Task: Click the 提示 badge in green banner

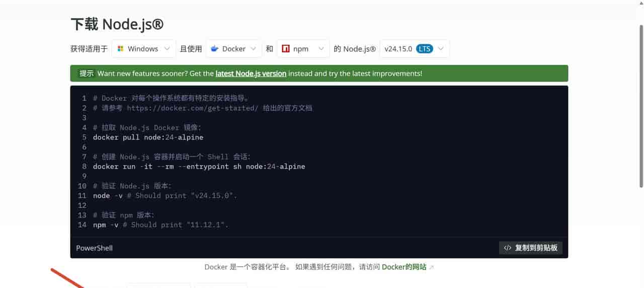Action: tap(87, 74)
